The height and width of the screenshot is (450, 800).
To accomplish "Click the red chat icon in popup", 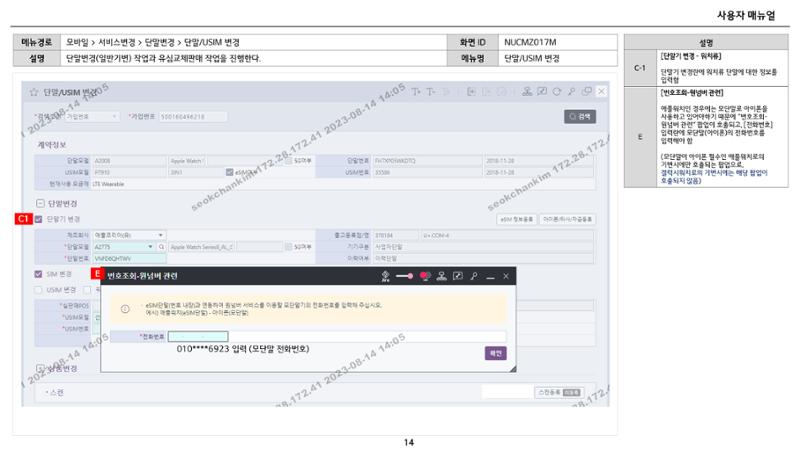I will [x=424, y=276].
